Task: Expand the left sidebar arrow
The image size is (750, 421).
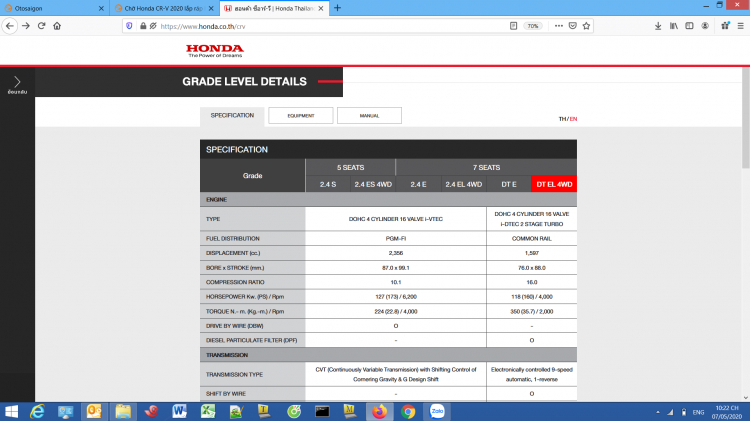Action: coord(17,82)
